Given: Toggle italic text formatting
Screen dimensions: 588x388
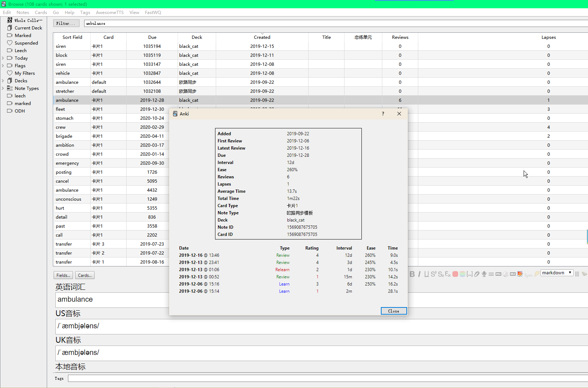Looking at the screenshot, I should (x=419, y=274).
